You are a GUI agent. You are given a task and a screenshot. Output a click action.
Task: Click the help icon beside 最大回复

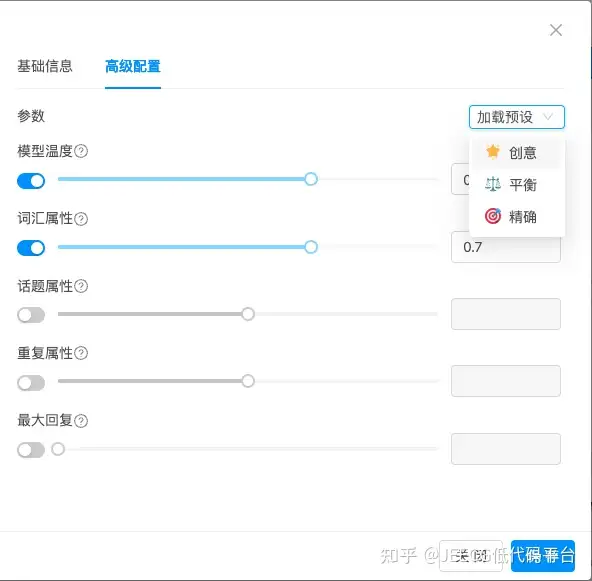coord(81,421)
